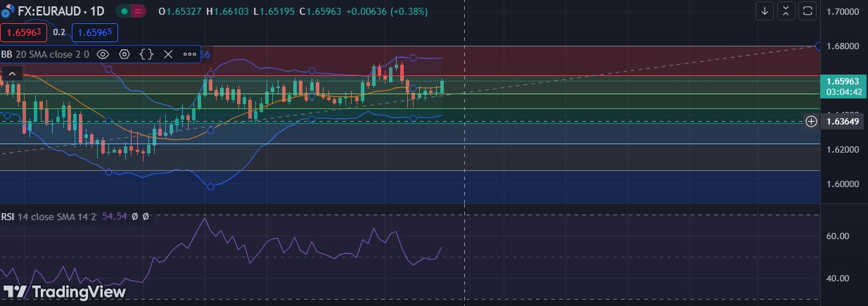Toggle visibility of the BB indicator

point(103,54)
